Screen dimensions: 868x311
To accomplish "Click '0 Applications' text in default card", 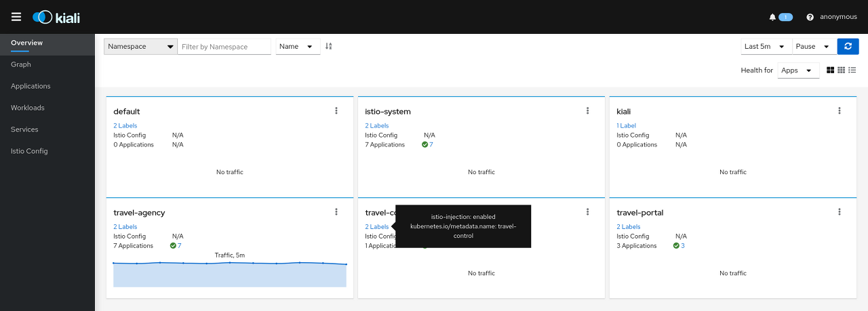I will point(134,144).
